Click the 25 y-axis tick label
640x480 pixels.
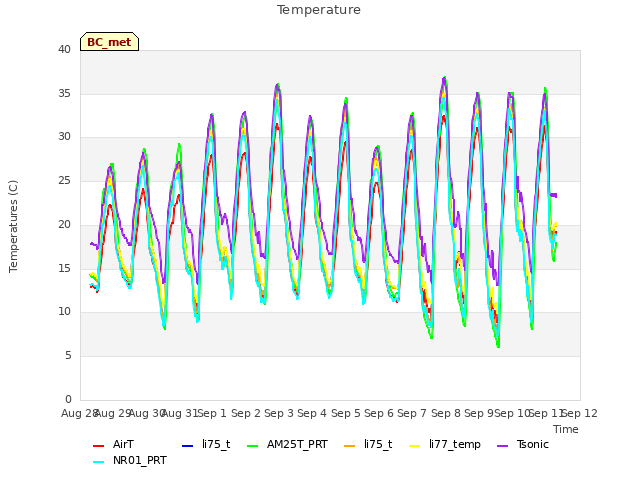tap(64, 180)
